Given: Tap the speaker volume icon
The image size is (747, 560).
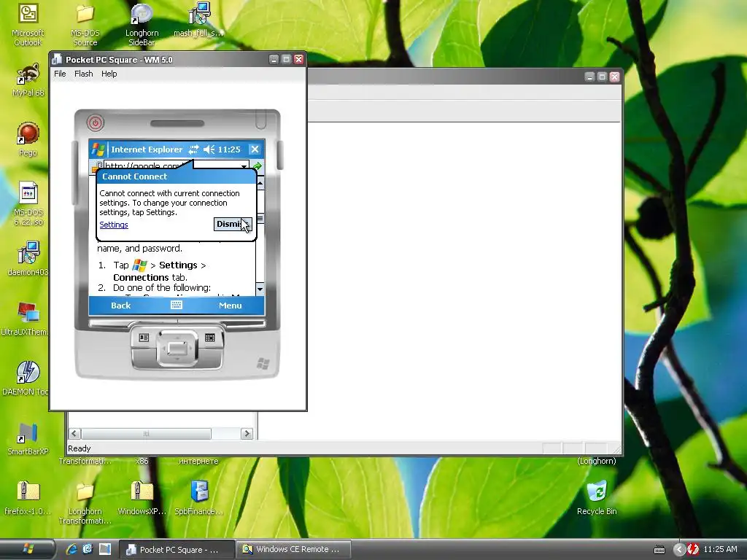Looking at the screenshot, I should (x=209, y=149).
